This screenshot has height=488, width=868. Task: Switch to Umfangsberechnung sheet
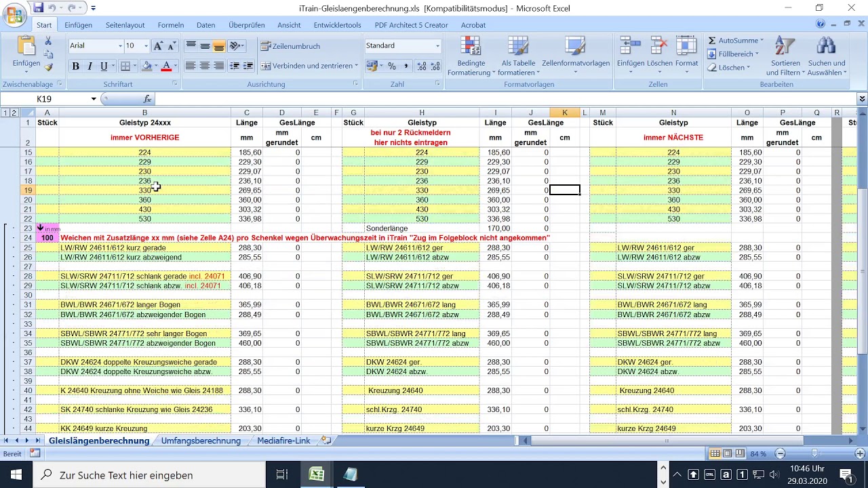(x=201, y=441)
